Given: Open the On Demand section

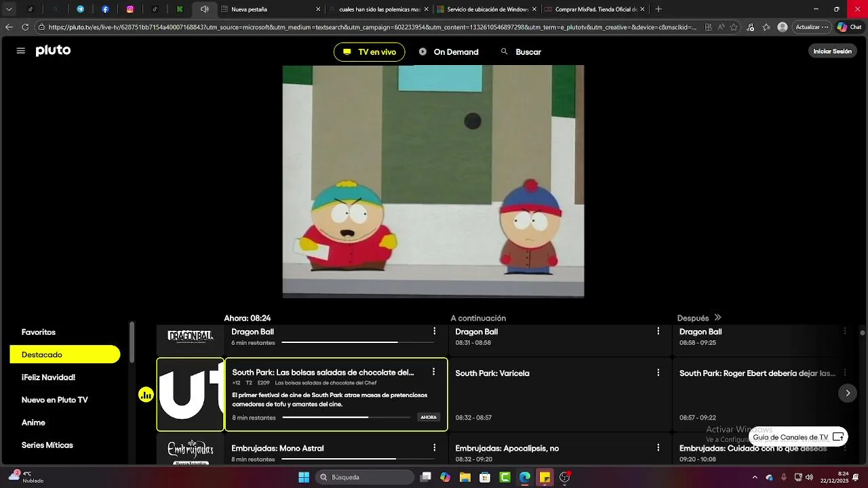Looking at the screenshot, I should (449, 52).
